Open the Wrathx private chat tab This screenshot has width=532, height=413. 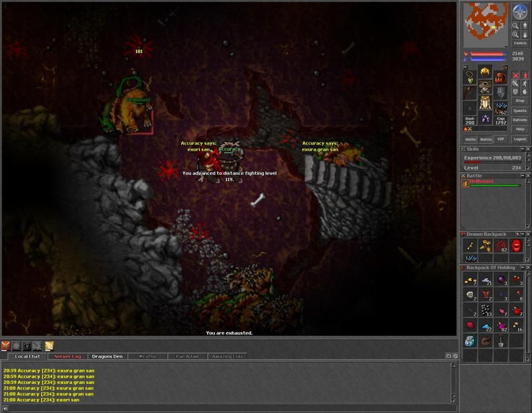click(x=147, y=356)
